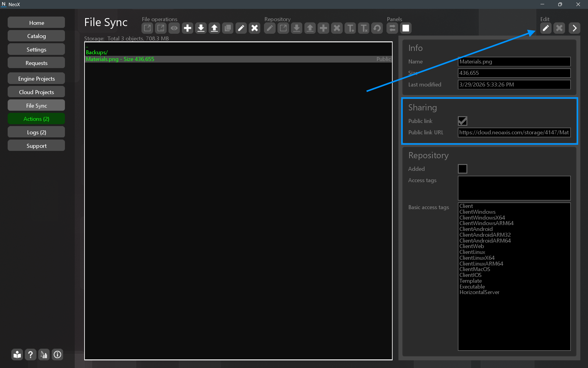
Task: Navigate up via the '..' entry
Action: (87, 47)
